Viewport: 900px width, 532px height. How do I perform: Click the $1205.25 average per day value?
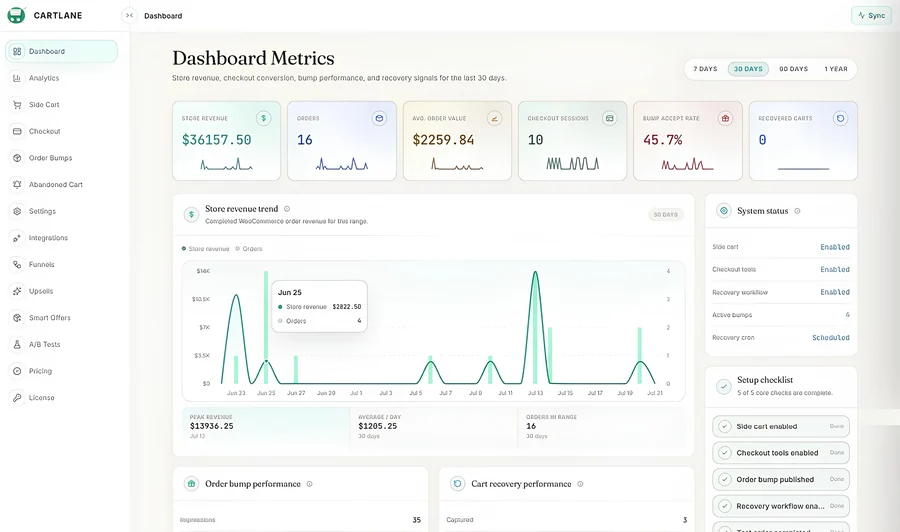coord(378,426)
